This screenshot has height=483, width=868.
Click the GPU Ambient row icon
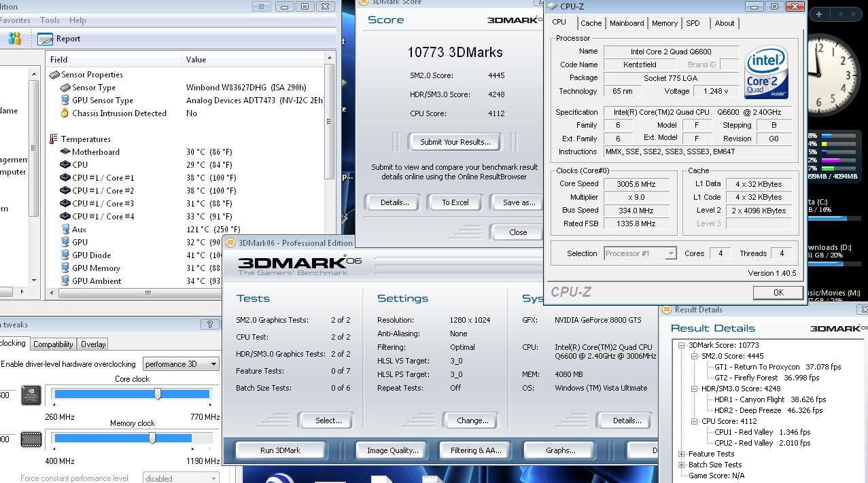[x=65, y=281]
